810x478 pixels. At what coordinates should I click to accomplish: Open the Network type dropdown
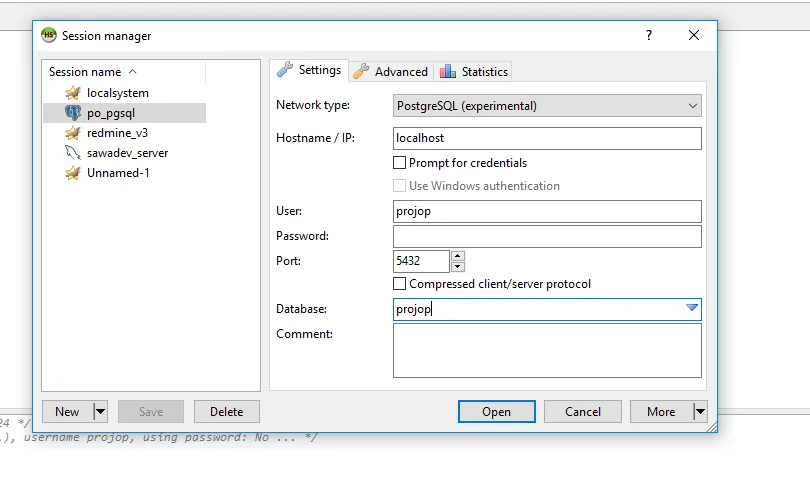(547, 105)
